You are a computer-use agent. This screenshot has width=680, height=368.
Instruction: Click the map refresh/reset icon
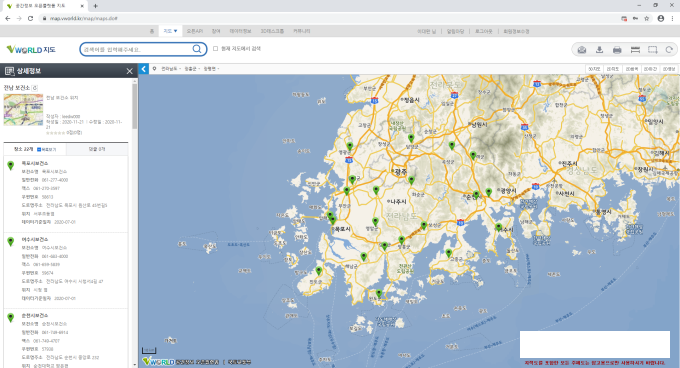[x=669, y=50]
